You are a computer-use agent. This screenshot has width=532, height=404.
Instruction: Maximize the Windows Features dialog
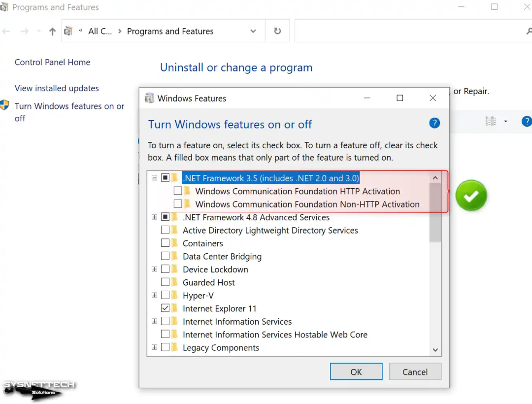click(x=400, y=98)
